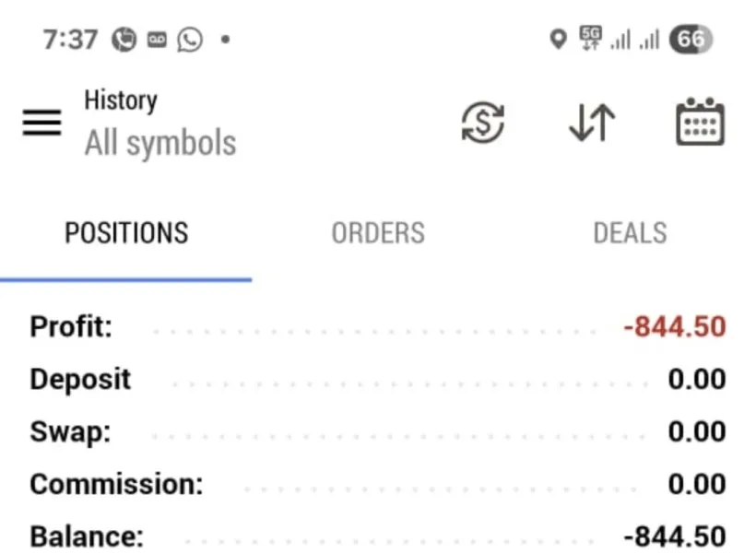This screenshot has width=756, height=553.
Task: Tap the Viber notification icon
Action: (x=124, y=40)
